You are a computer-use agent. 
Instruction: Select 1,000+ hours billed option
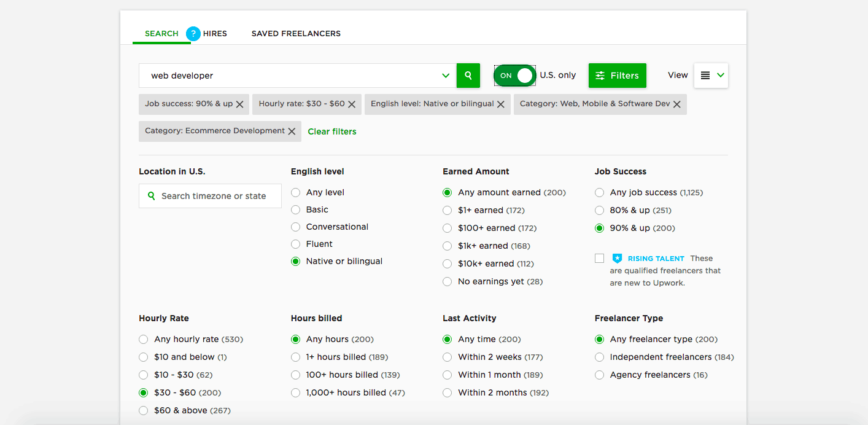(296, 392)
